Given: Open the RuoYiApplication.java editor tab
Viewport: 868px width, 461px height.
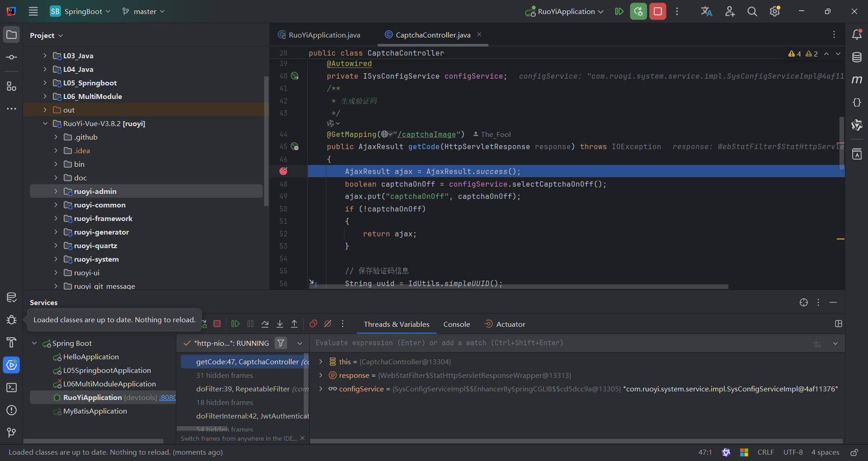Looking at the screenshot, I should [324, 35].
